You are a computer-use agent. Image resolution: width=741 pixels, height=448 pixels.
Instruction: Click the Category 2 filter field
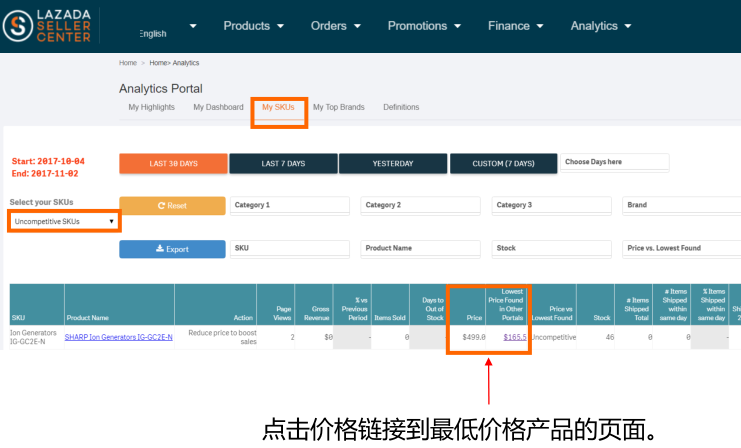coord(421,205)
